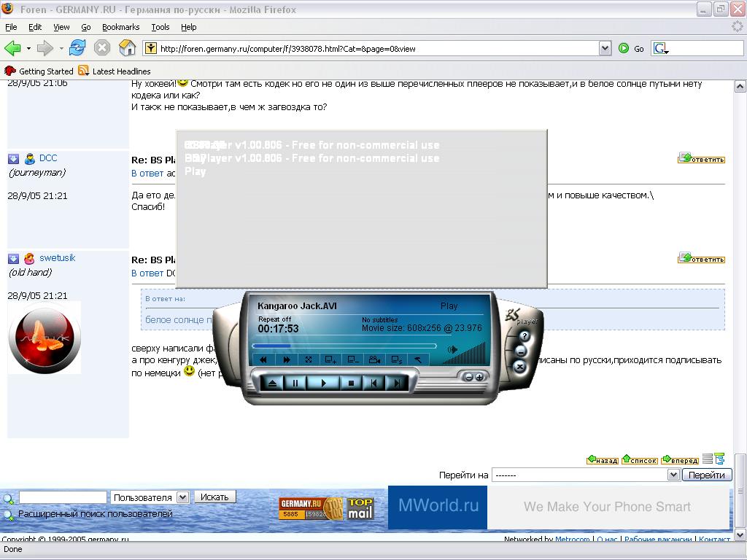Click the small plus button on BS Player base
The height and width of the screenshot is (560, 747).
click(479, 377)
